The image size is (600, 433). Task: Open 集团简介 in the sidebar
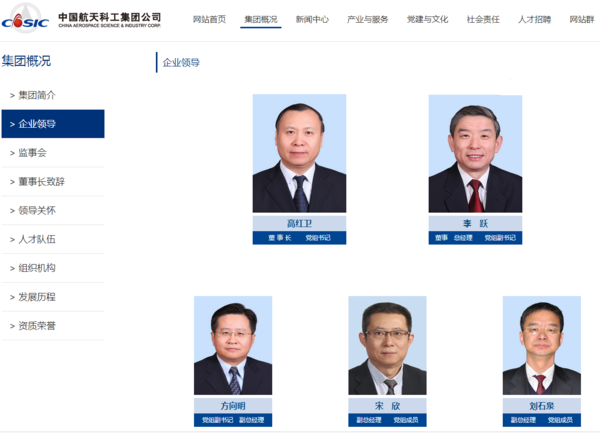[37, 95]
